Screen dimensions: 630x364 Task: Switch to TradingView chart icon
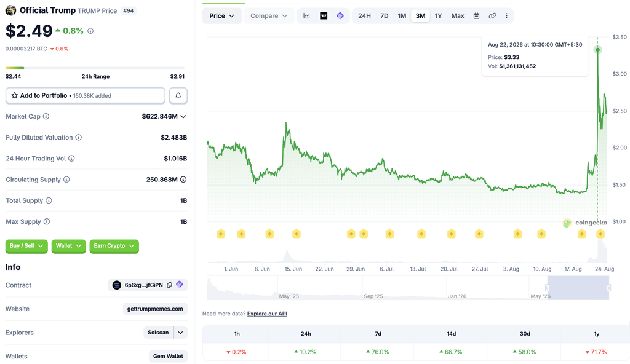[324, 15]
